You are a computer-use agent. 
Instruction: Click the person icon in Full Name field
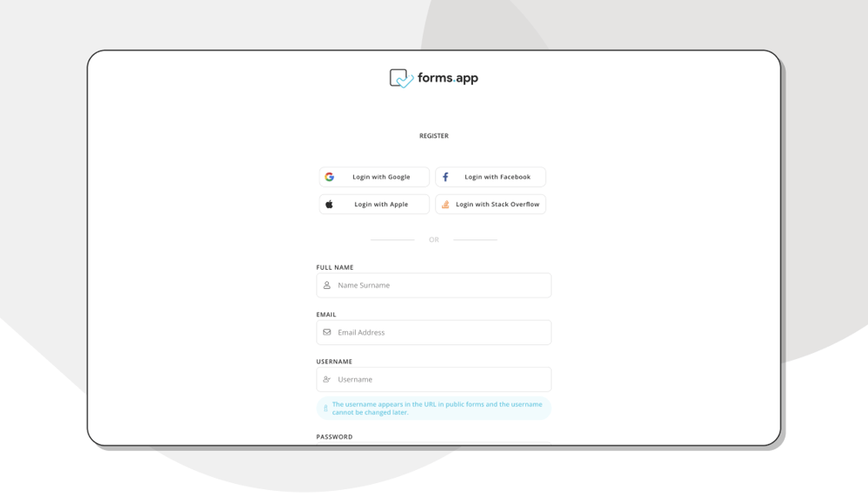tap(327, 285)
